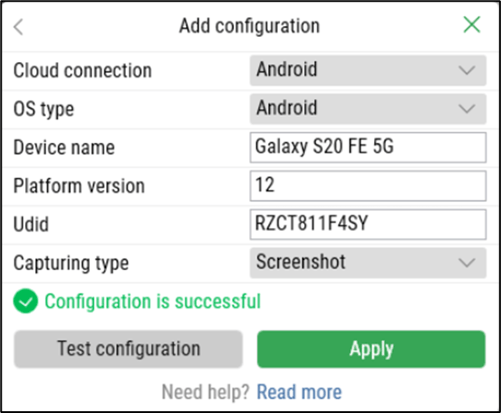Click the Need help? text

205,392
